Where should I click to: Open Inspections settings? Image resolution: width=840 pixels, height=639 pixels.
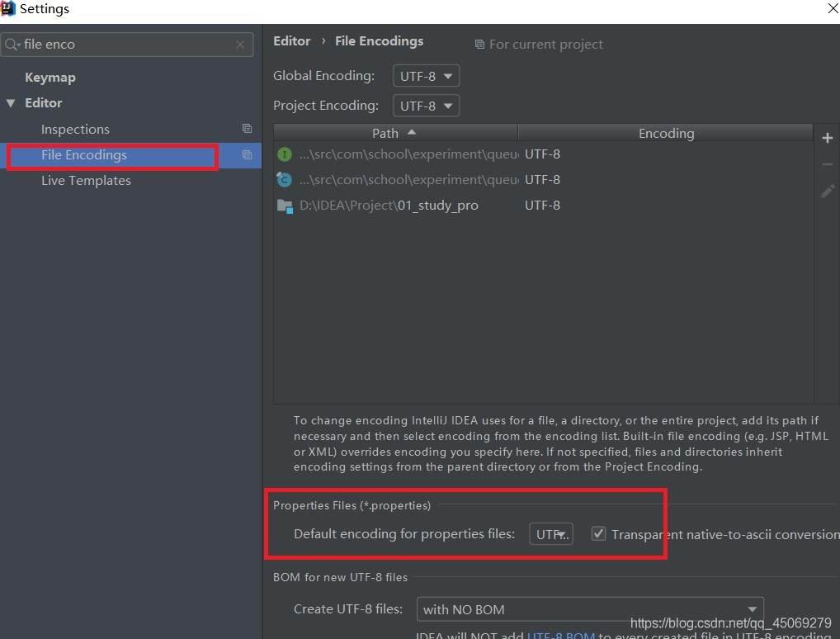pyautogui.click(x=76, y=129)
